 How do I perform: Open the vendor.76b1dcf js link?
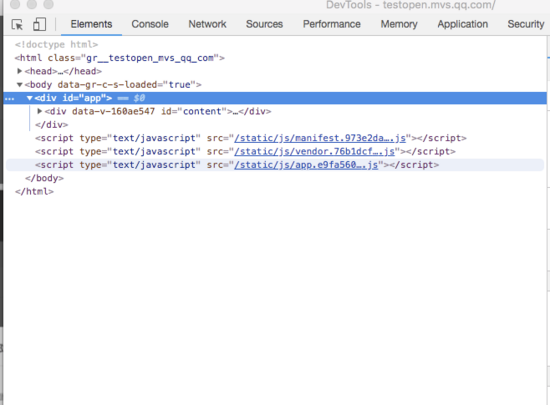pos(315,151)
